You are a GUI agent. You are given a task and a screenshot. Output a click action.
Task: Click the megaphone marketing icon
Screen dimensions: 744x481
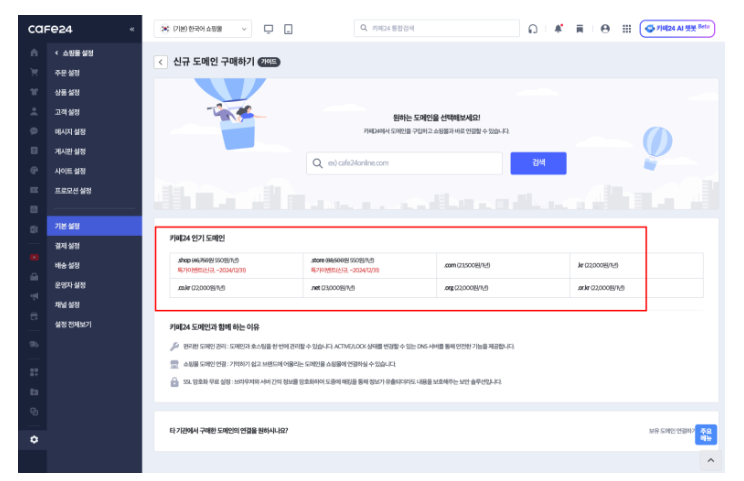coord(34,296)
